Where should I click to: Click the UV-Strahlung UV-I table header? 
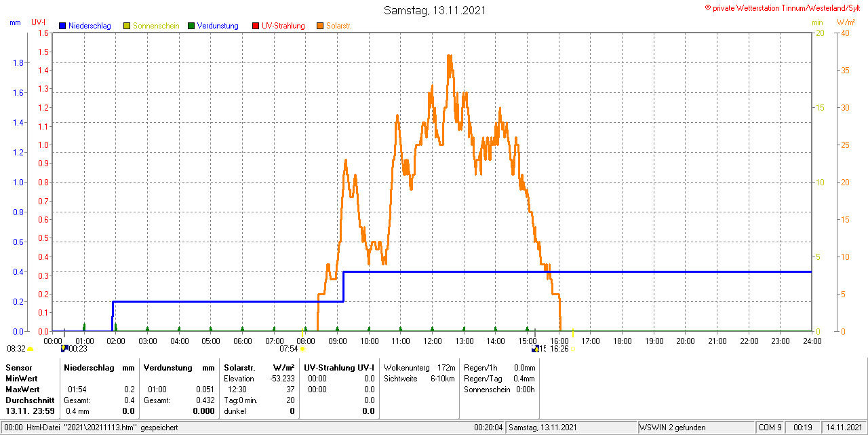(339, 367)
